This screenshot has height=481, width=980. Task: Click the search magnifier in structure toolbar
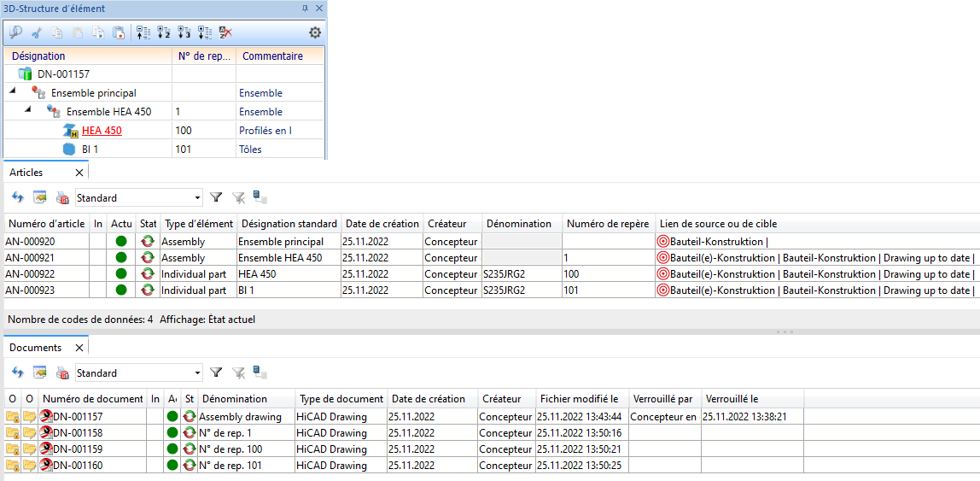(15, 32)
